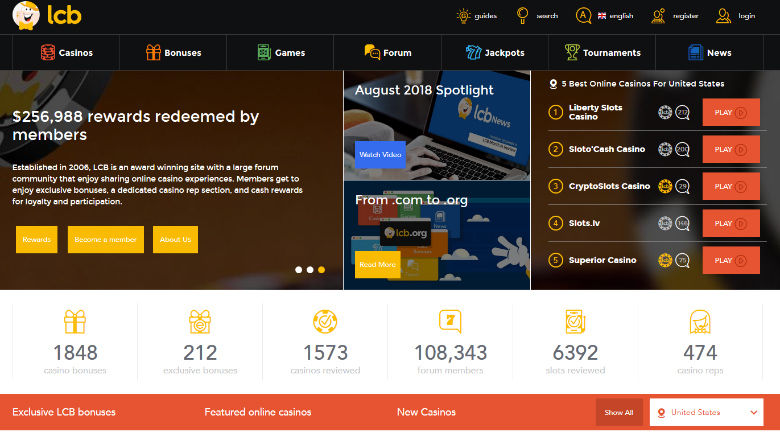This screenshot has width=780, height=440.
Task: Click PLAY for Liberty Slots Casino
Action: click(731, 112)
